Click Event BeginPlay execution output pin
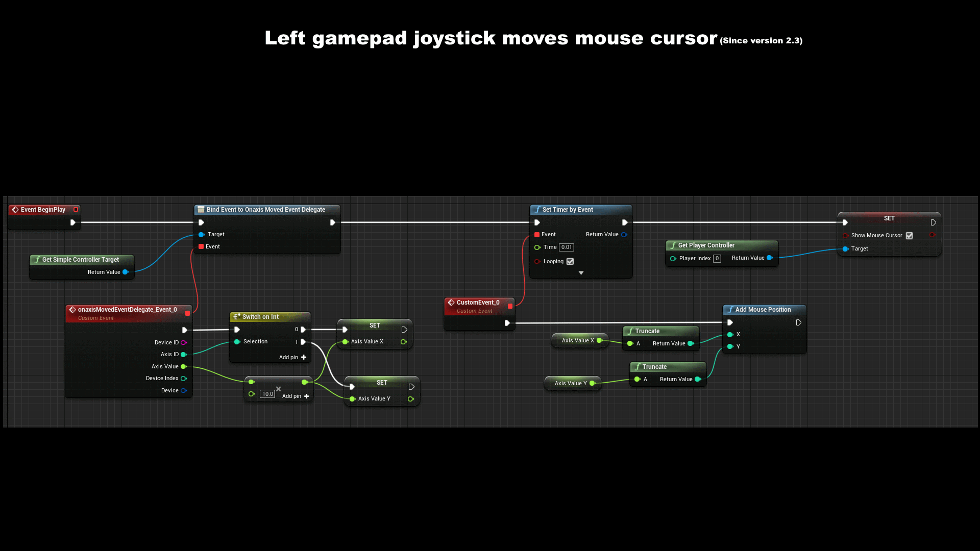 pos(73,222)
